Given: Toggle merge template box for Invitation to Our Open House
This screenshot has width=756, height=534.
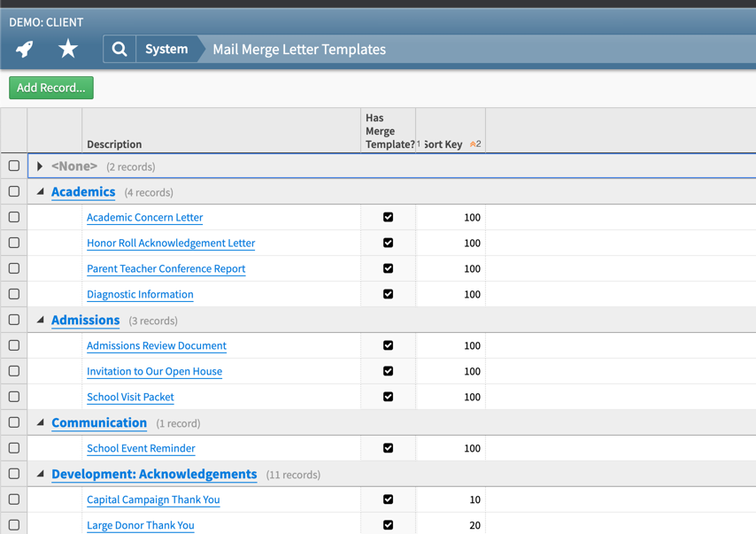Looking at the screenshot, I should [x=388, y=371].
